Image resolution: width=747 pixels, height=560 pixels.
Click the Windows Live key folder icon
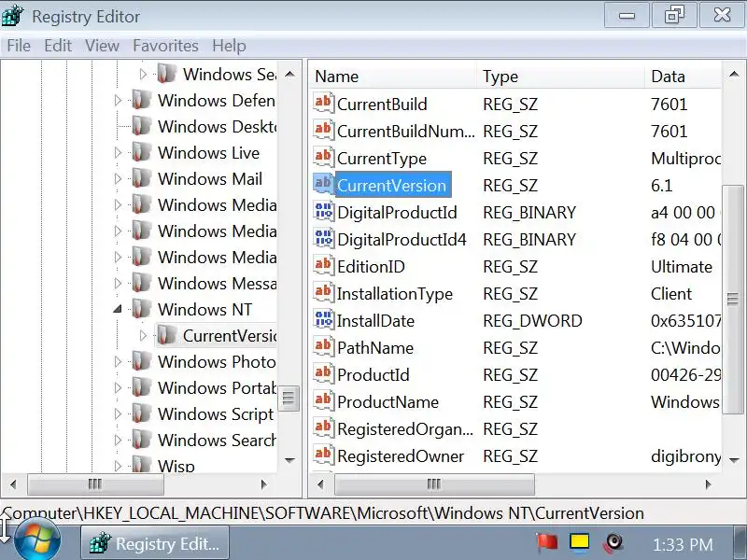(142, 152)
